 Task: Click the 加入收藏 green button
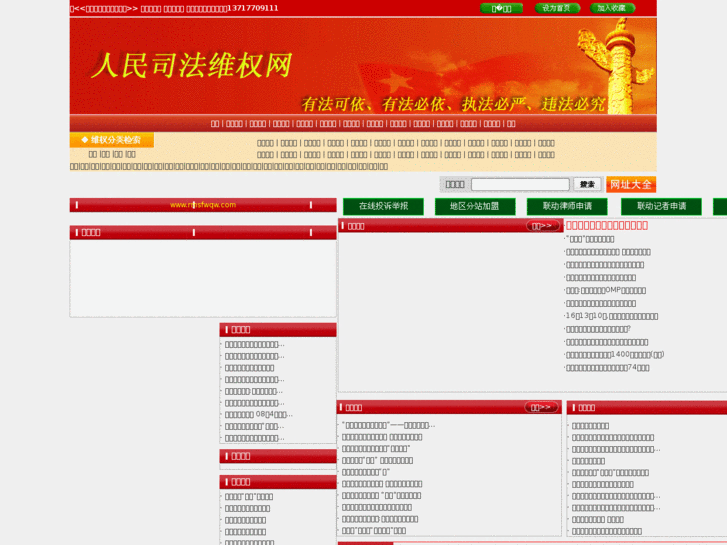point(612,8)
